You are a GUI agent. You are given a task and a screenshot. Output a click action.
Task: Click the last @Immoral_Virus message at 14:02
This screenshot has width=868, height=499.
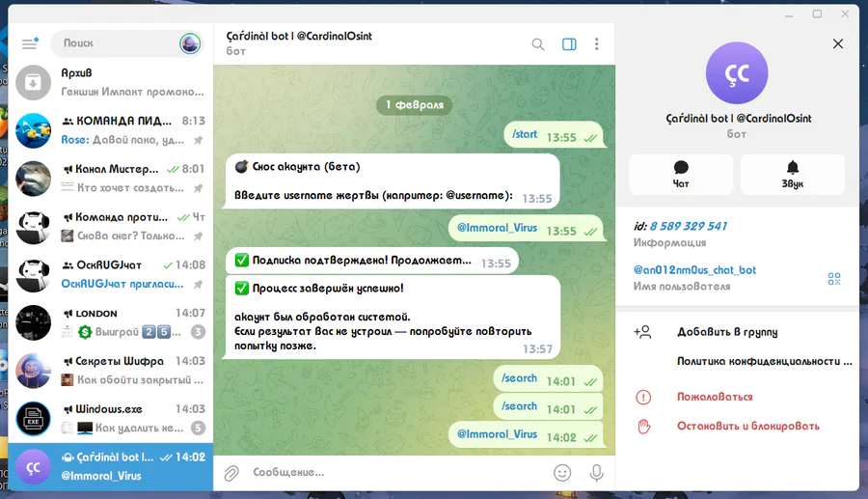pos(526,435)
